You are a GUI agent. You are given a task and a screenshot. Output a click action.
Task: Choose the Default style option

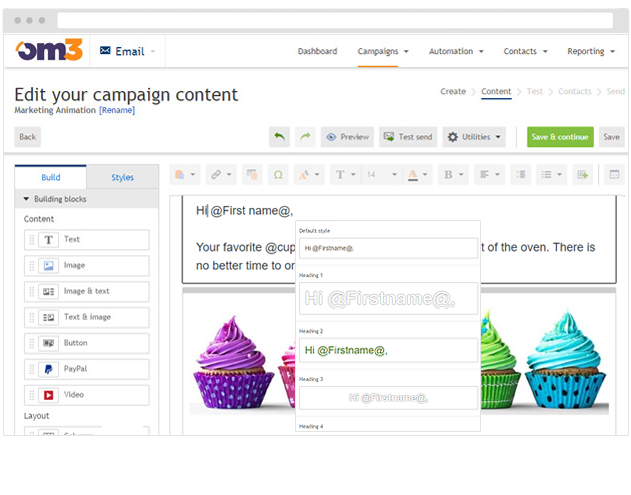tap(388, 248)
